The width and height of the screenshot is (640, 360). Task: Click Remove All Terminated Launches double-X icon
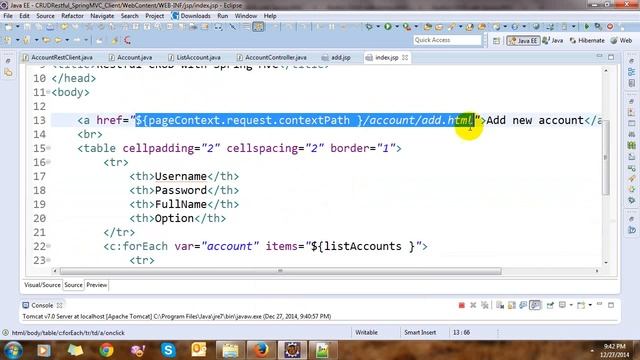484,305
